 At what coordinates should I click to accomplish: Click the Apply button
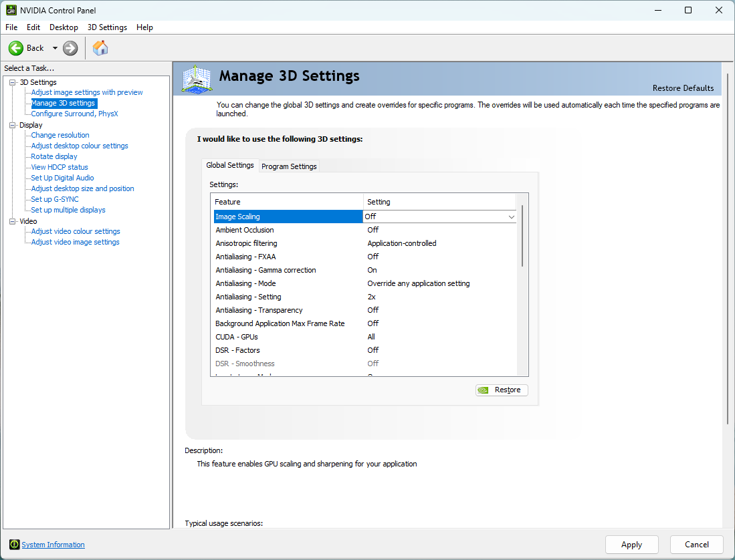[631, 545]
